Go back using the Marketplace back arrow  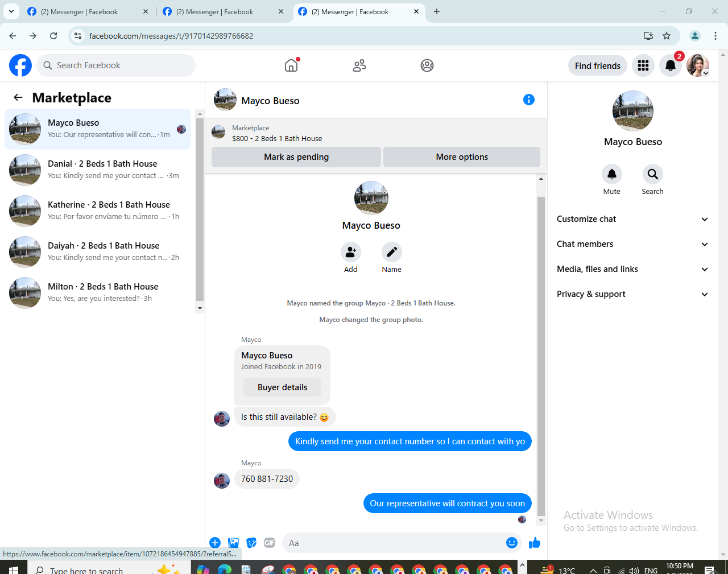pos(18,97)
